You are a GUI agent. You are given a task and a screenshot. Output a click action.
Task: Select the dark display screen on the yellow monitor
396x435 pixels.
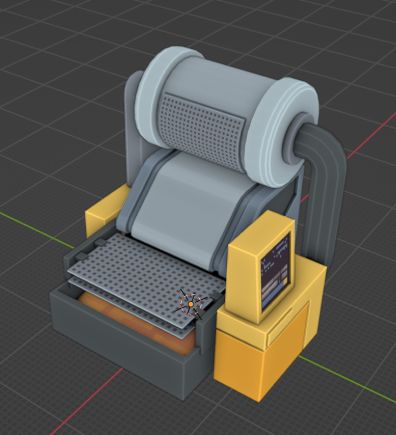275,272
